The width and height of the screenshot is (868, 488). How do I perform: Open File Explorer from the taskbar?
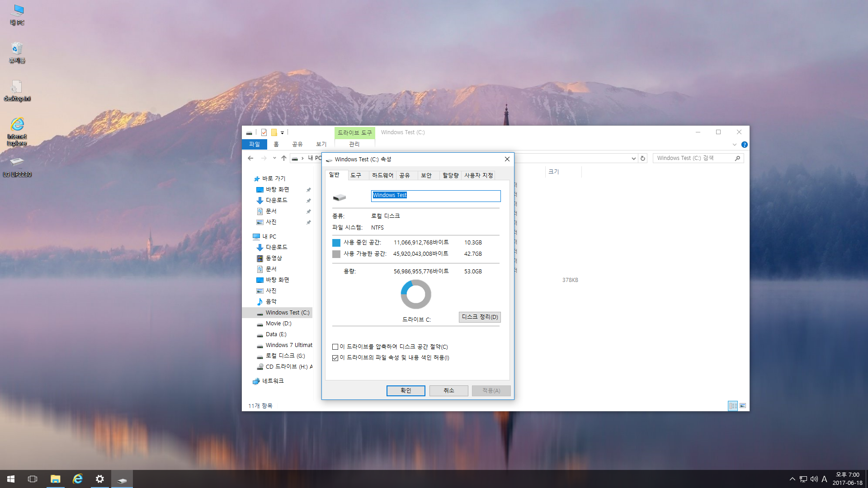click(55, 479)
